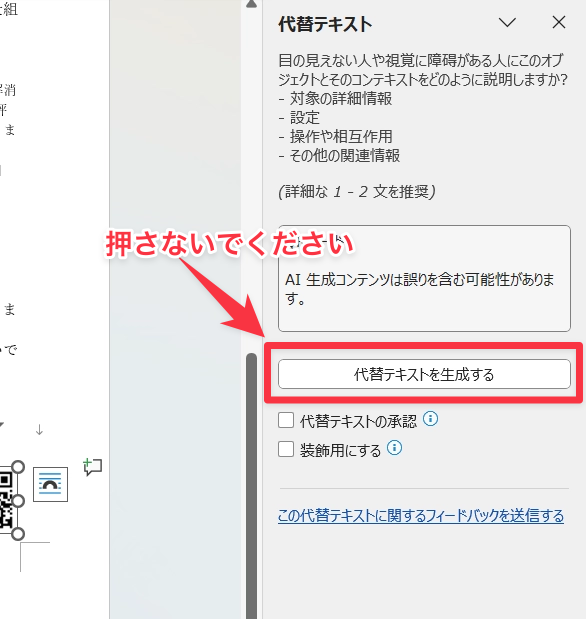Click the 代替テキスト pane title
Screen dimensions: 586x619
325,24
